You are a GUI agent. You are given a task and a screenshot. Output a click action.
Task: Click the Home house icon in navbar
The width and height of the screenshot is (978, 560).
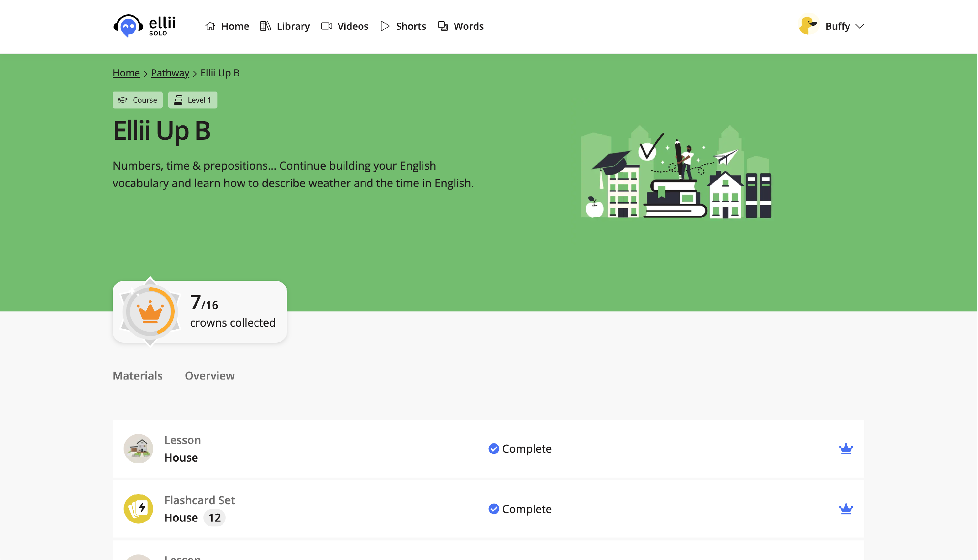click(210, 26)
